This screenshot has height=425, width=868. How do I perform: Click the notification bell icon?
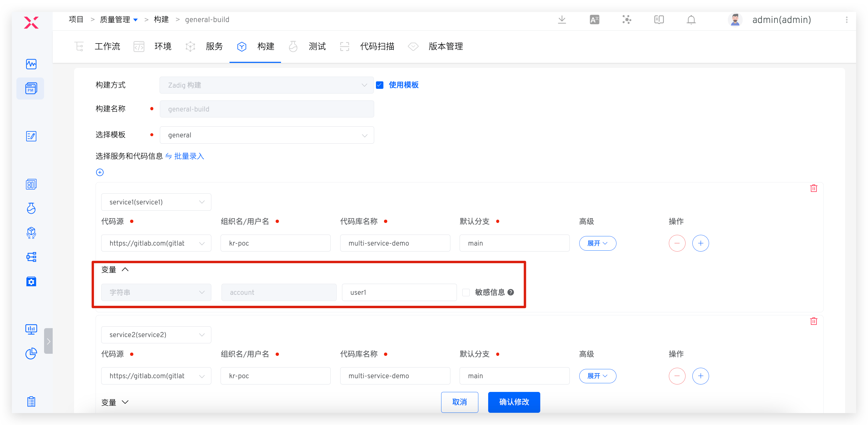691,20
